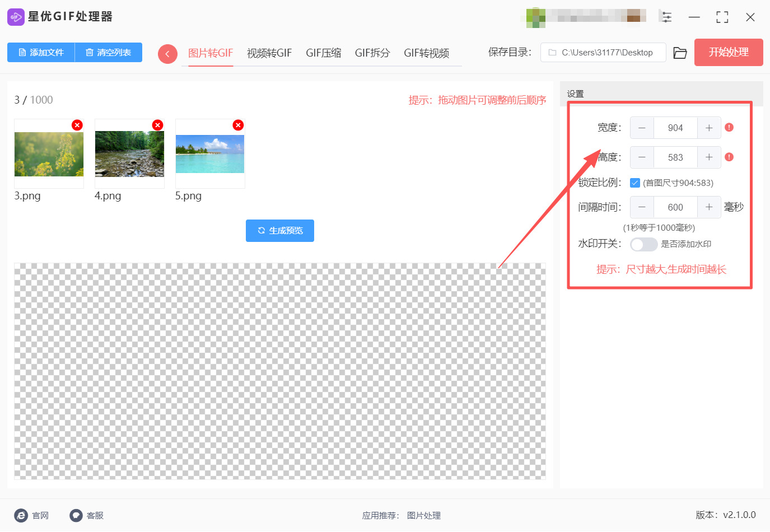Click the 5.png file name

(189, 196)
